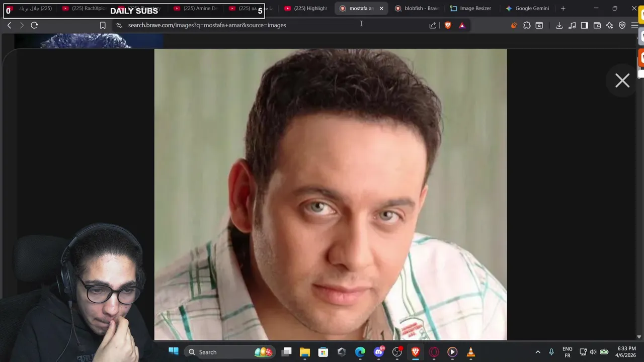Switch ENG FR input language

pyautogui.click(x=568, y=352)
